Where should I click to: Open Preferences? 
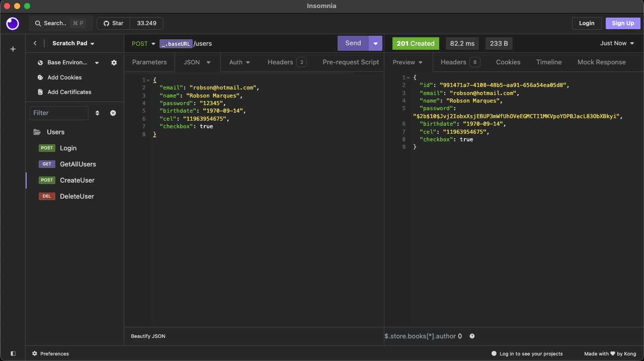[x=50, y=353]
